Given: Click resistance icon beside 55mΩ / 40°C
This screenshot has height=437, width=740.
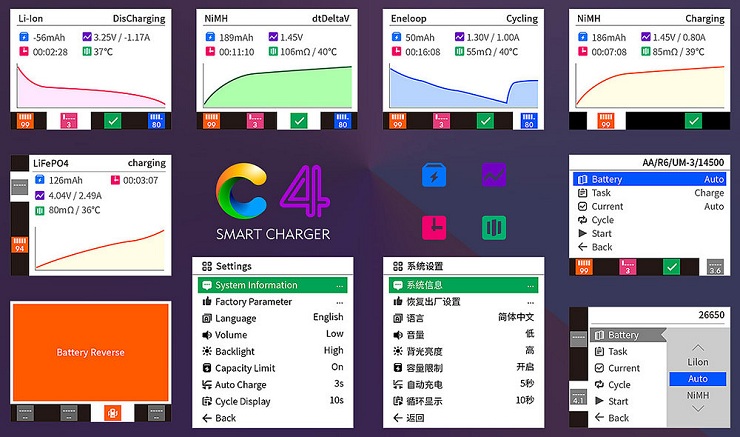Looking at the screenshot, I should pyautogui.click(x=459, y=51).
